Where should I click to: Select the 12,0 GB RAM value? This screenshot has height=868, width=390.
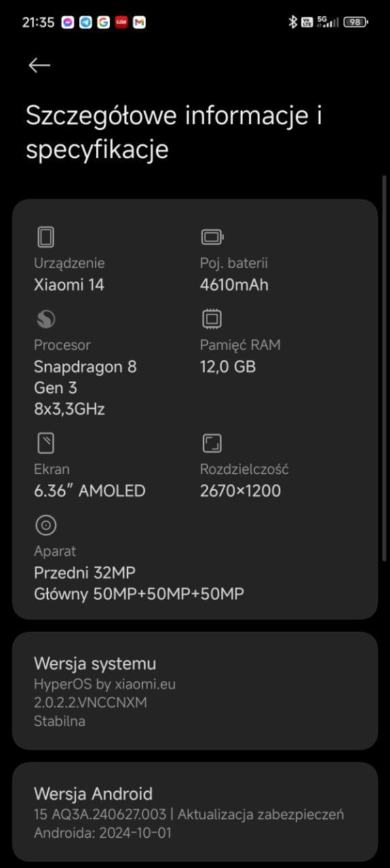tap(228, 367)
